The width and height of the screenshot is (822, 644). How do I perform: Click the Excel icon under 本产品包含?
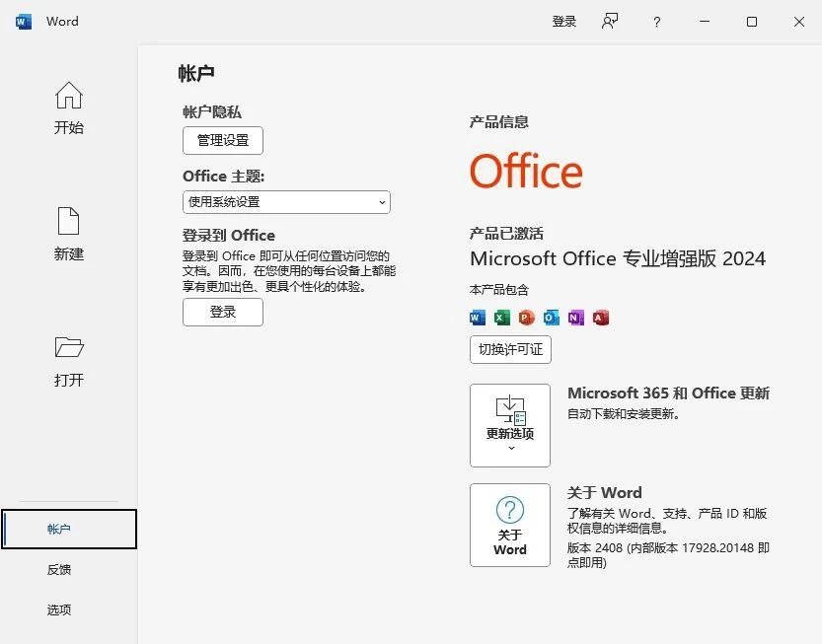coord(501,318)
